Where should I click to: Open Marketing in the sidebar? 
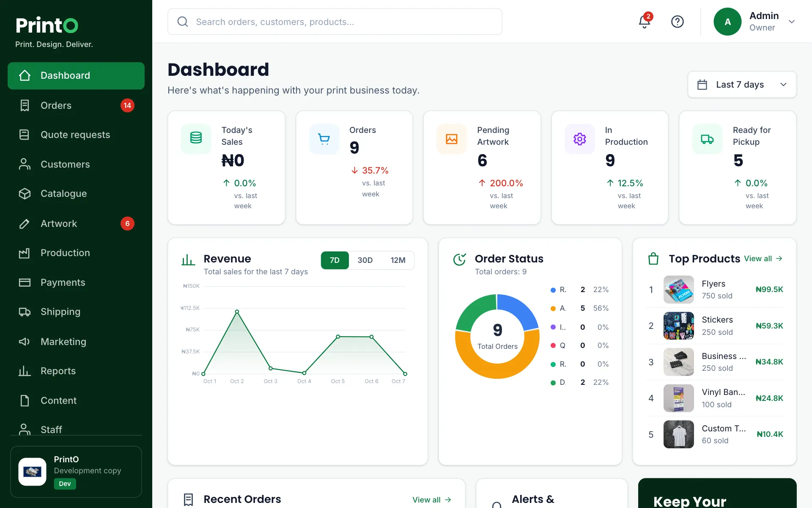click(x=76, y=342)
